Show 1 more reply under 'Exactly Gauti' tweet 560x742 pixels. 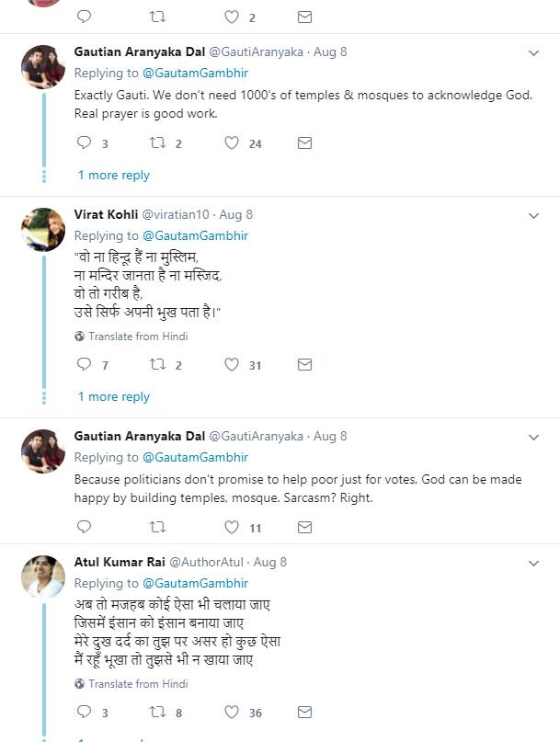(113, 176)
